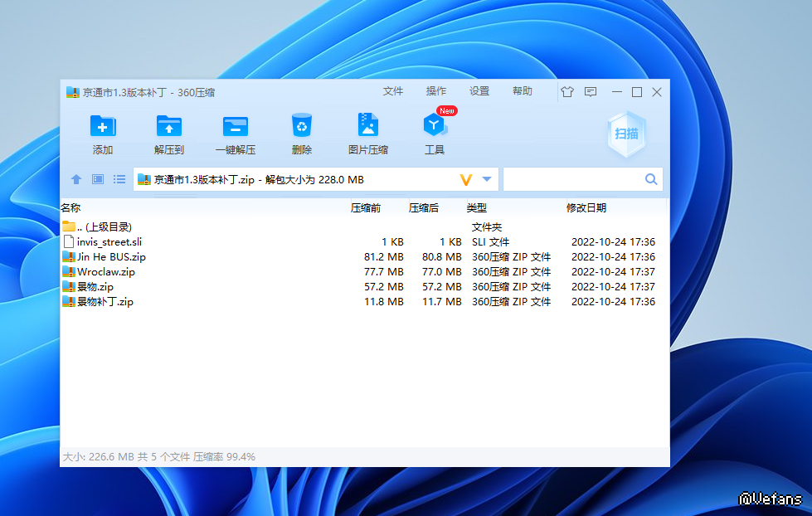Expand the address path dropdown arrow
The height and width of the screenshot is (516, 812).
(x=487, y=179)
